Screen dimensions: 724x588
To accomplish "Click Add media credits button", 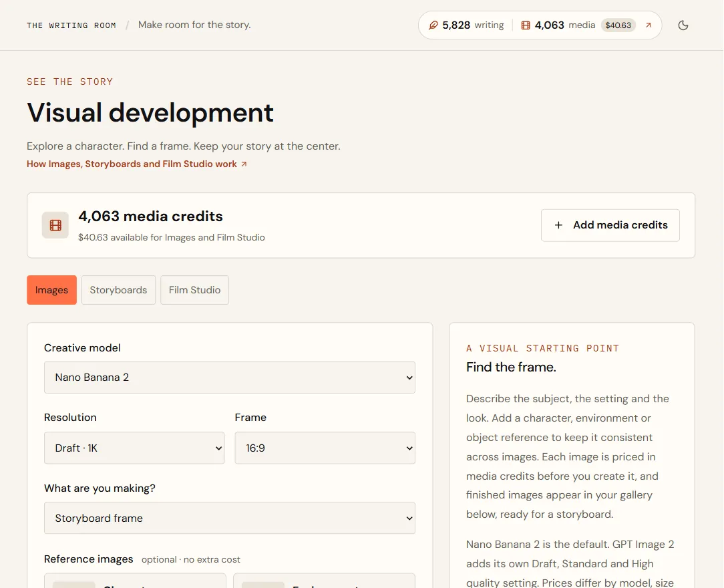I will point(610,225).
